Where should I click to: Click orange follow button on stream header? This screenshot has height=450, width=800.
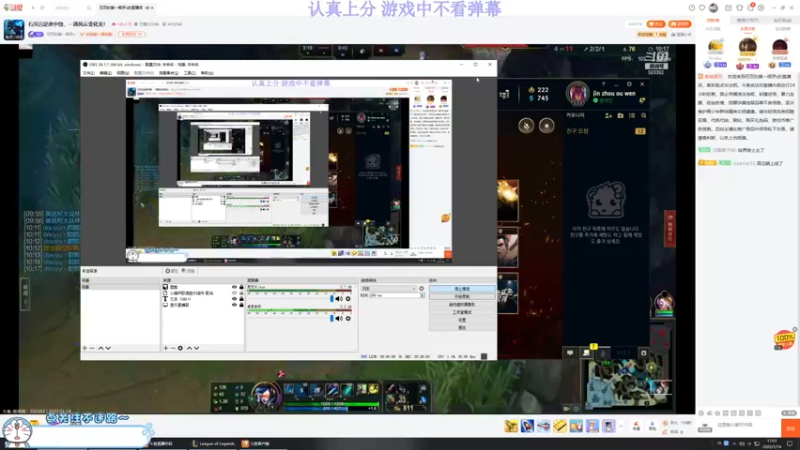tap(656, 24)
